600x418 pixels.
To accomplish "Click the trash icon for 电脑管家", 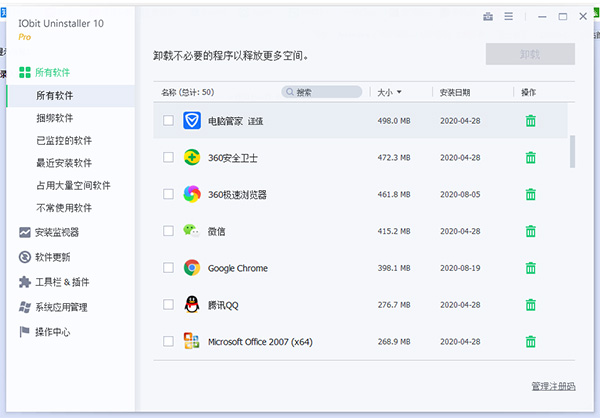I will (530, 121).
